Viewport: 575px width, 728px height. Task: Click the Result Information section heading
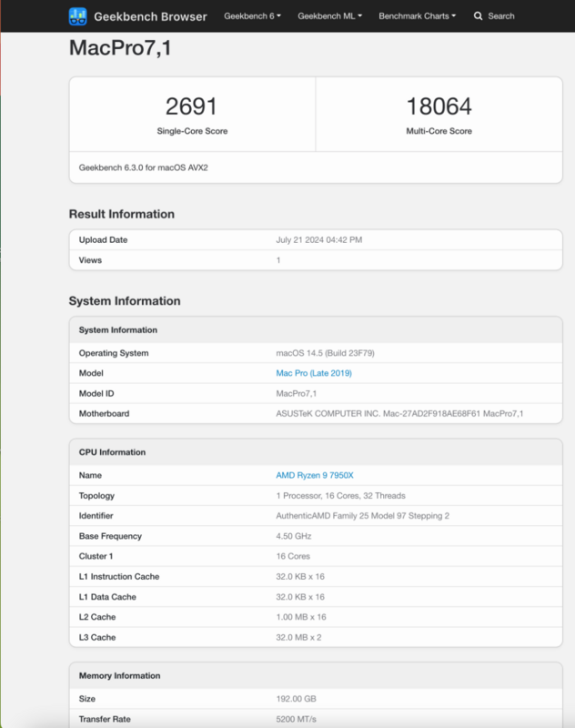pos(122,214)
